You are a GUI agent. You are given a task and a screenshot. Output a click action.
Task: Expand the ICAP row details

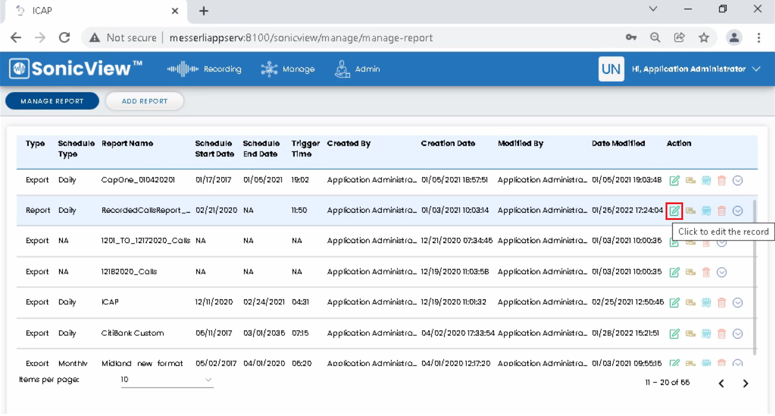click(737, 303)
